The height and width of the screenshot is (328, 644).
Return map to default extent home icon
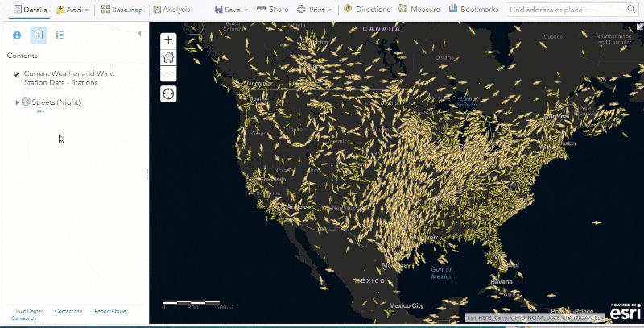tap(168, 57)
